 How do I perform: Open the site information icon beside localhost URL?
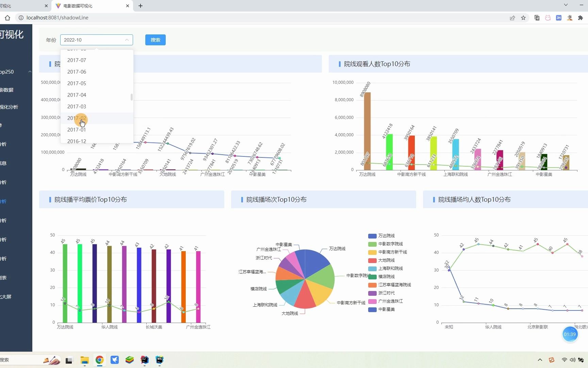(21, 18)
